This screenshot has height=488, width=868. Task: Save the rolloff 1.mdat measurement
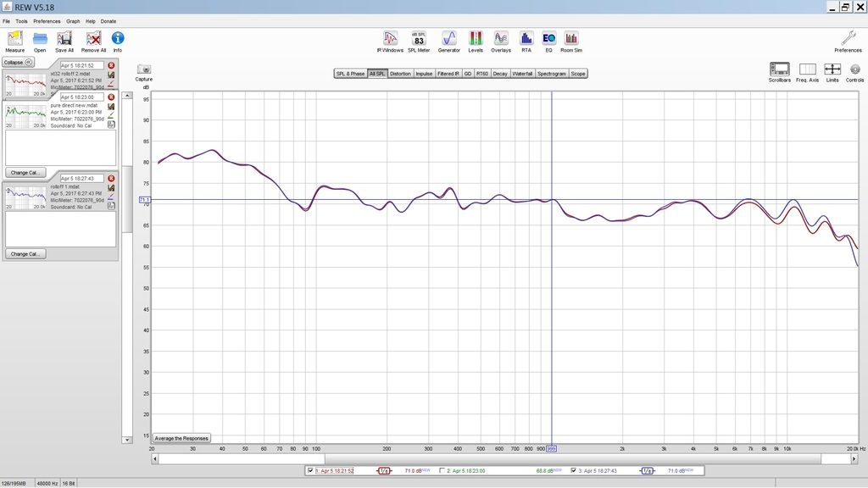click(x=111, y=187)
